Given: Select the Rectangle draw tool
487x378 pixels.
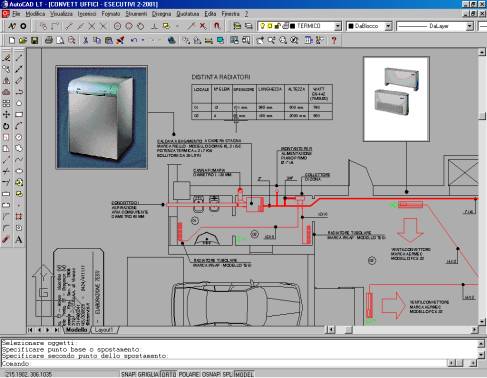Looking at the screenshot, I should tap(19, 114).
